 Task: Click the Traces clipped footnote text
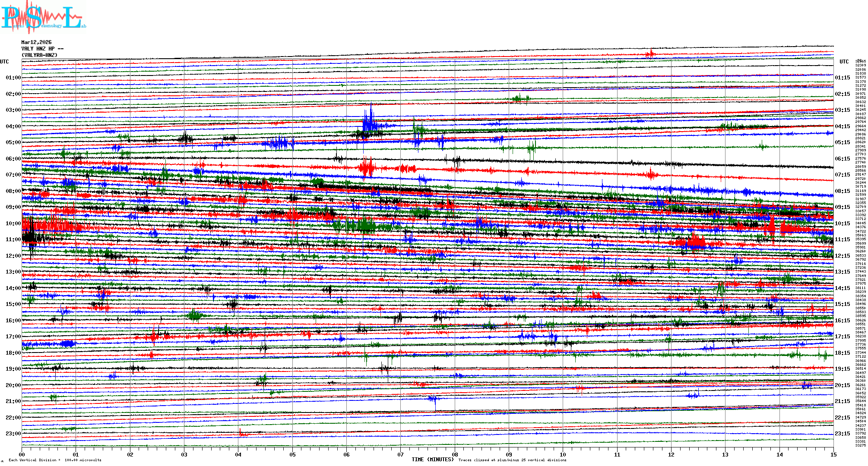pos(512,460)
